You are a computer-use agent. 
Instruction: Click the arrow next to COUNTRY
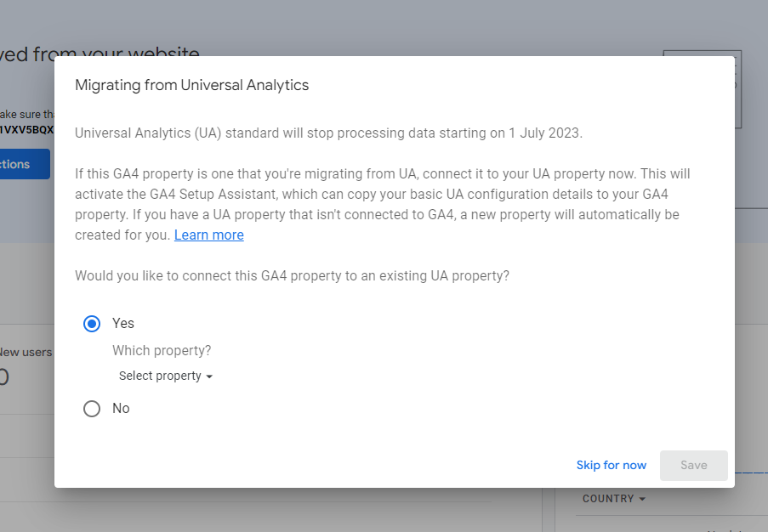click(642, 499)
